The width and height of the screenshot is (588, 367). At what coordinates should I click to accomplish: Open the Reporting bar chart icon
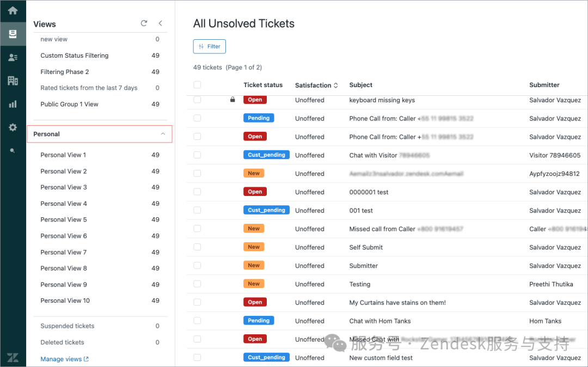(13, 104)
